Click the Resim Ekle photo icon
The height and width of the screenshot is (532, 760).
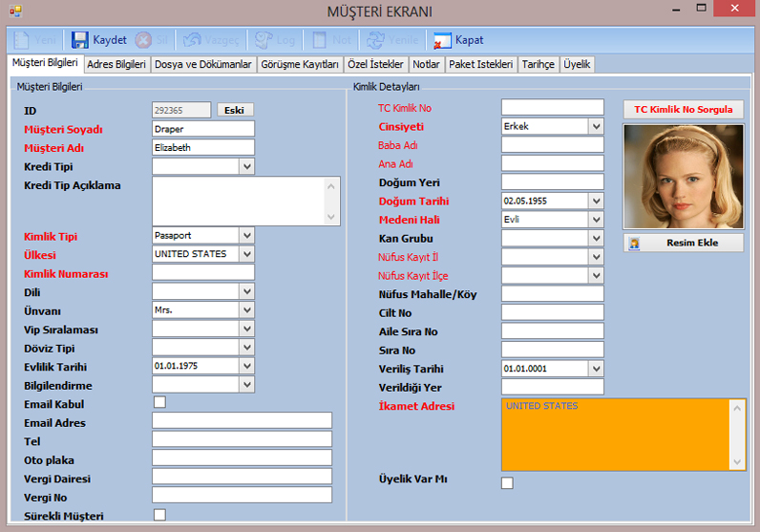[x=634, y=243]
